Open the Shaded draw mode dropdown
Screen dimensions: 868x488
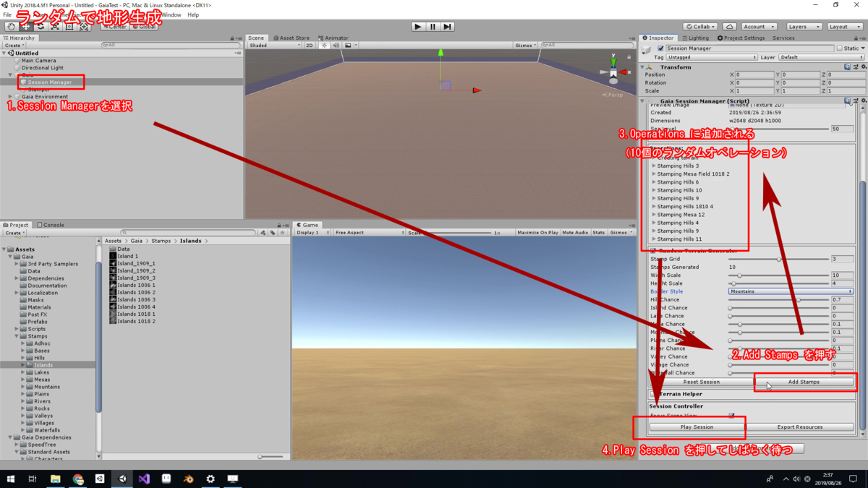pos(274,45)
